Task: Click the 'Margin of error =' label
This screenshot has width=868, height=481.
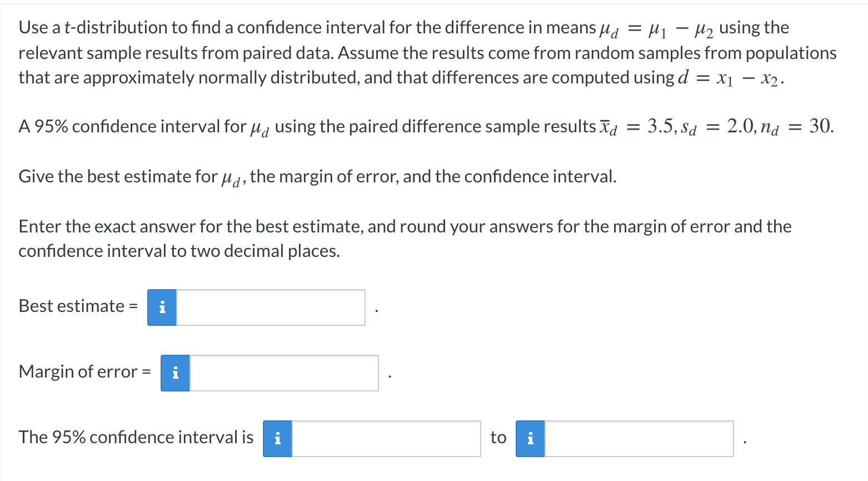Action: pyautogui.click(x=83, y=371)
